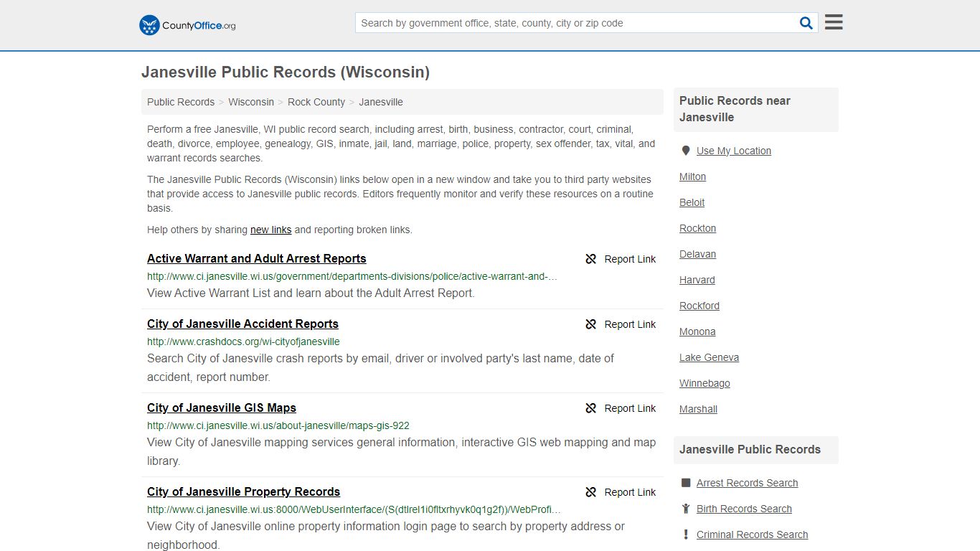Click the WebUserInterface property URL
This screenshot has width=980, height=551.
point(354,509)
